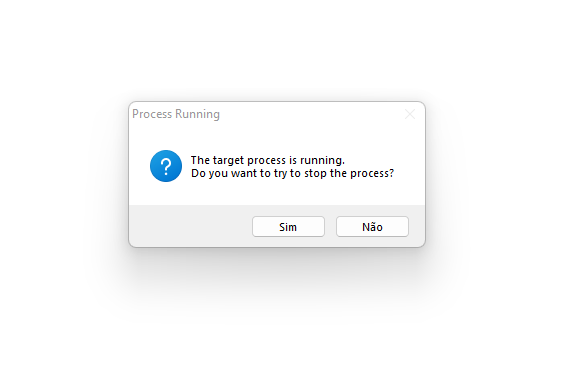Close the Process Running dialog
The height and width of the screenshot is (375, 567).
coord(410,114)
